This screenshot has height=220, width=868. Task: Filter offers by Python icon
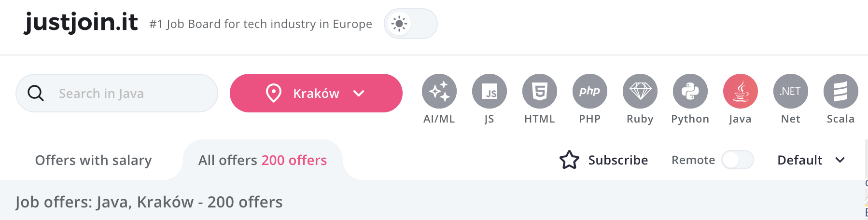tap(690, 92)
